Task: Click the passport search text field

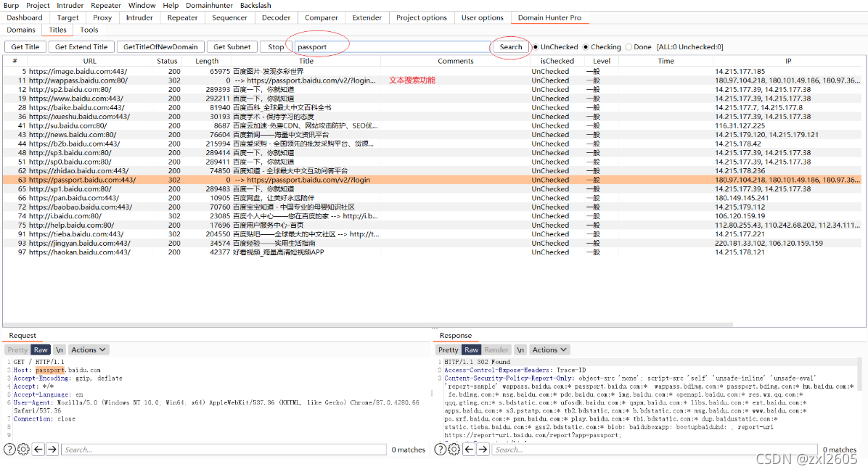Action: pos(392,47)
